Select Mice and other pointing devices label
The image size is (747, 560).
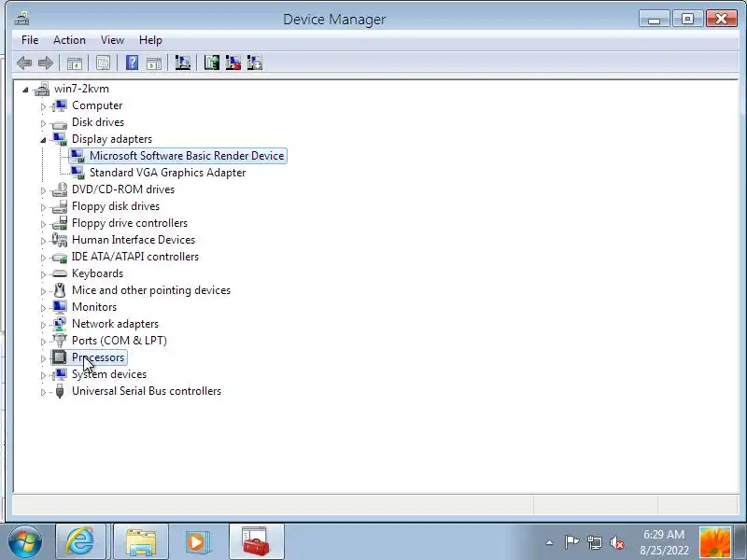(x=151, y=290)
